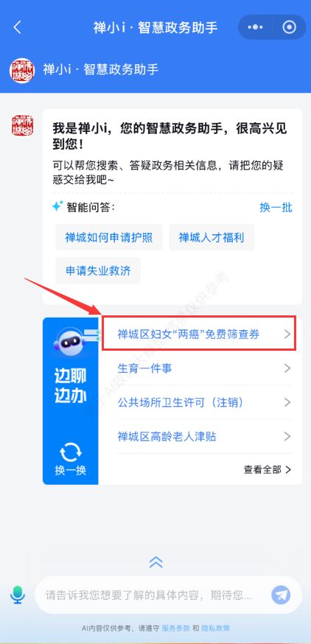Tap the back arrow icon
The height and width of the screenshot is (644, 311).
[x=17, y=27]
